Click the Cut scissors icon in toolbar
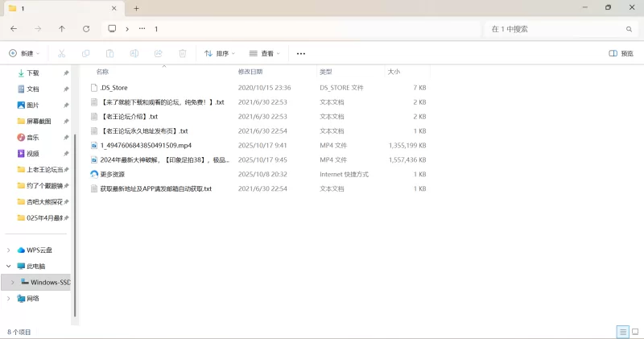644x339 pixels. tap(61, 53)
